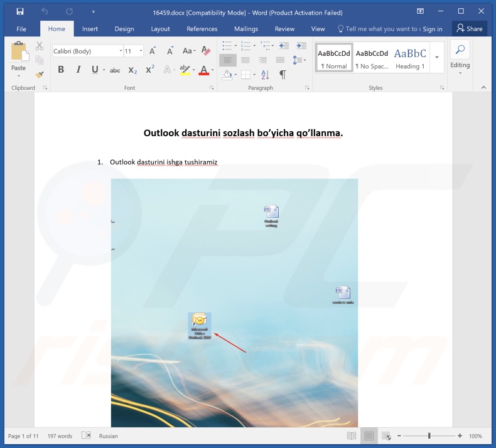Open Paragraph dialog launcher
Screen dimensions: 496x448
pyautogui.click(x=307, y=88)
